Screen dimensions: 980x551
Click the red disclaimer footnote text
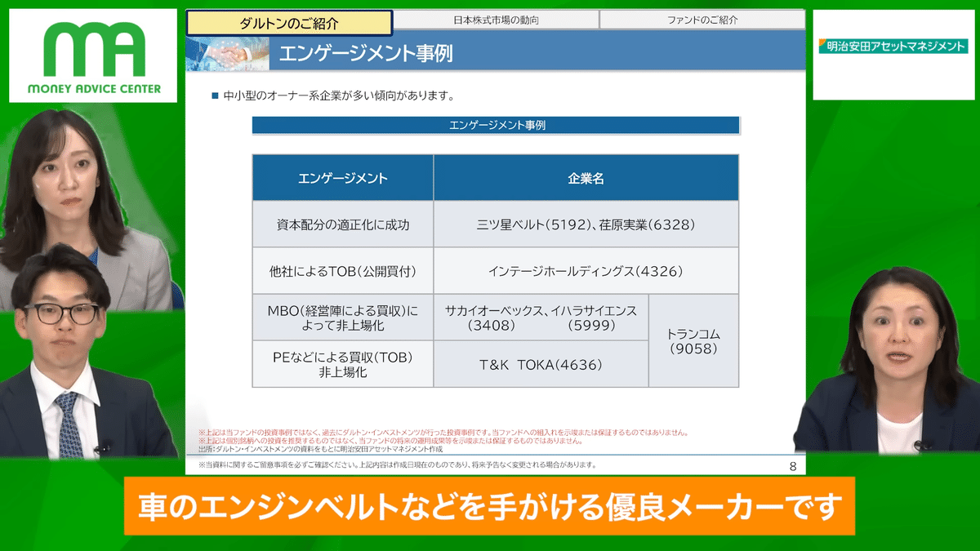[x=443, y=437]
